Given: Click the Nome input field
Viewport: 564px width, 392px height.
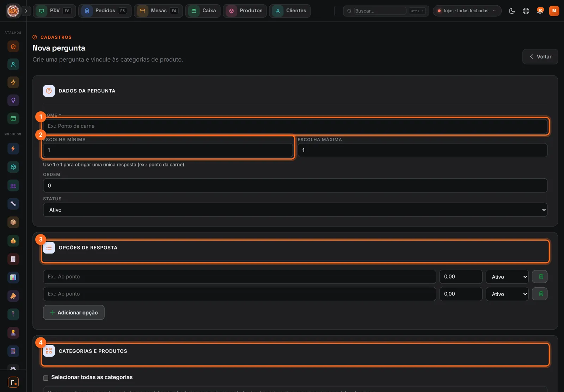Looking at the screenshot, I should tap(295, 126).
